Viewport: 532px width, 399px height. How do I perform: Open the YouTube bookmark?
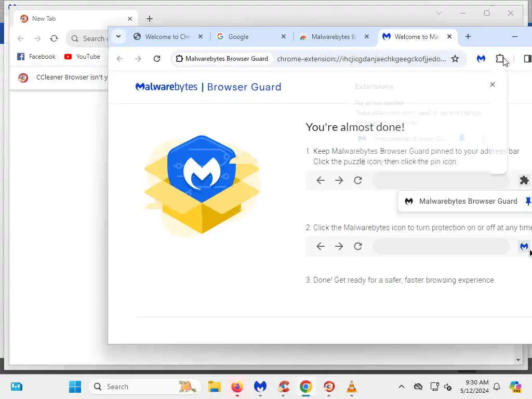point(82,56)
